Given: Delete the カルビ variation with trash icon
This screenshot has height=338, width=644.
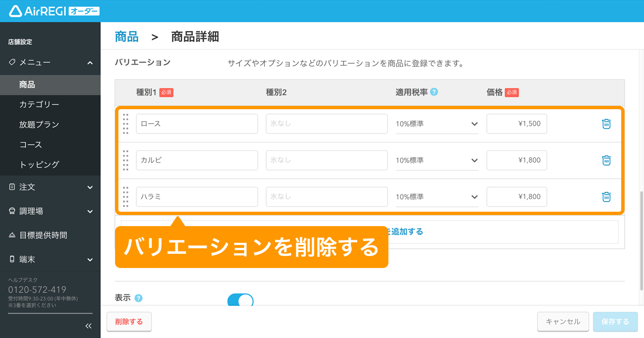Looking at the screenshot, I should (606, 160).
